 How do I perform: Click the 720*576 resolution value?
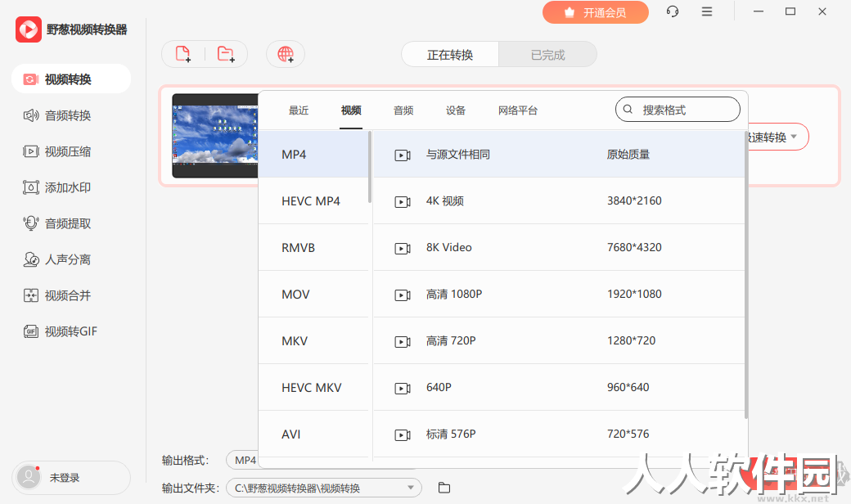click(x=628, y=434)
